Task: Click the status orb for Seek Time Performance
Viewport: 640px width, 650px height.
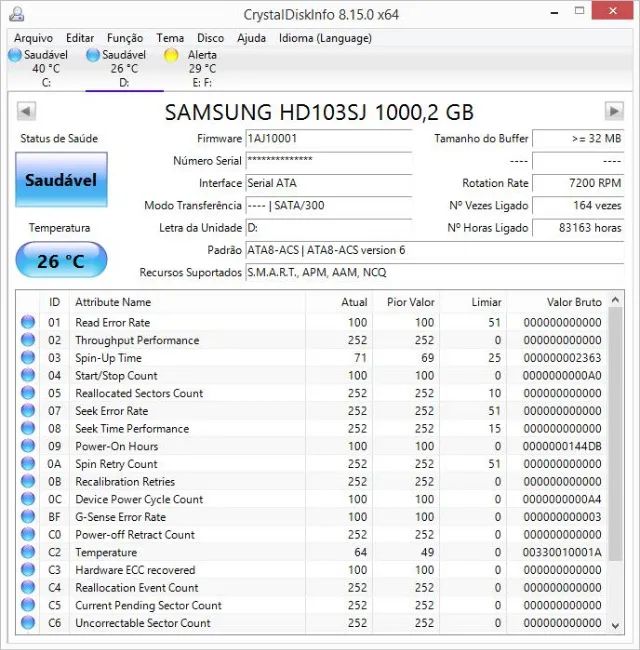Action: pyautogui.click(x=28, y=428)
